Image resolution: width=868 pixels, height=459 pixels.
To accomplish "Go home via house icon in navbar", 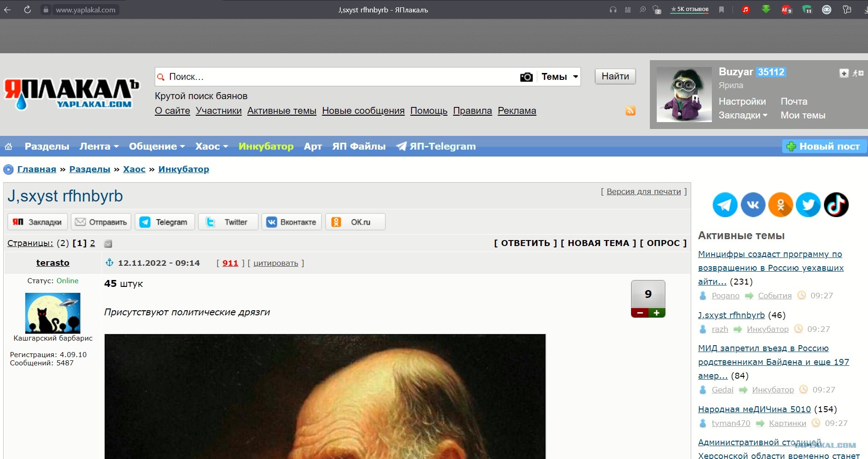I will point(8,146).
